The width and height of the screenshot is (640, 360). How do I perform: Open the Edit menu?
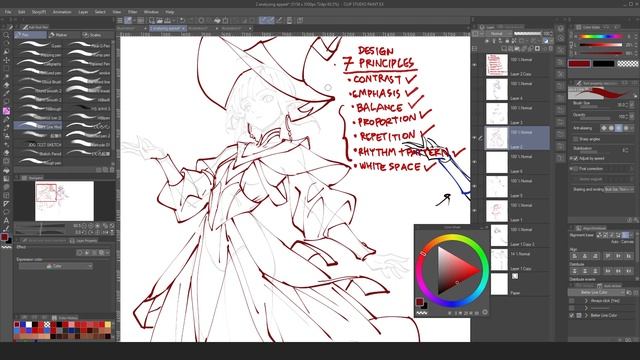(22, 12)
